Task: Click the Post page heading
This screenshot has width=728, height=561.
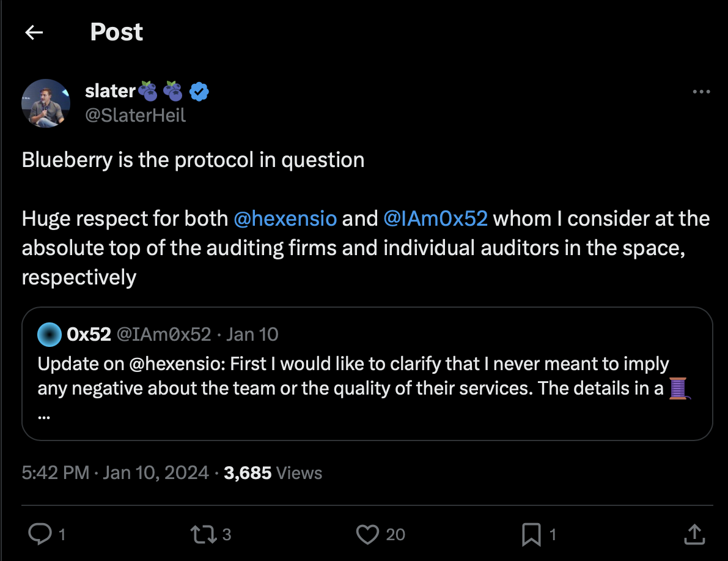Action: point(116,32)
